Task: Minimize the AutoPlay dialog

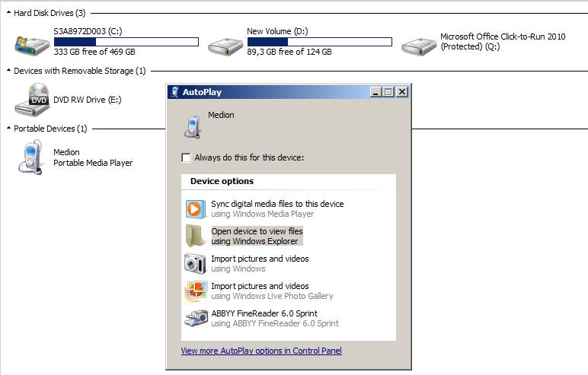Action: [375, 92]
